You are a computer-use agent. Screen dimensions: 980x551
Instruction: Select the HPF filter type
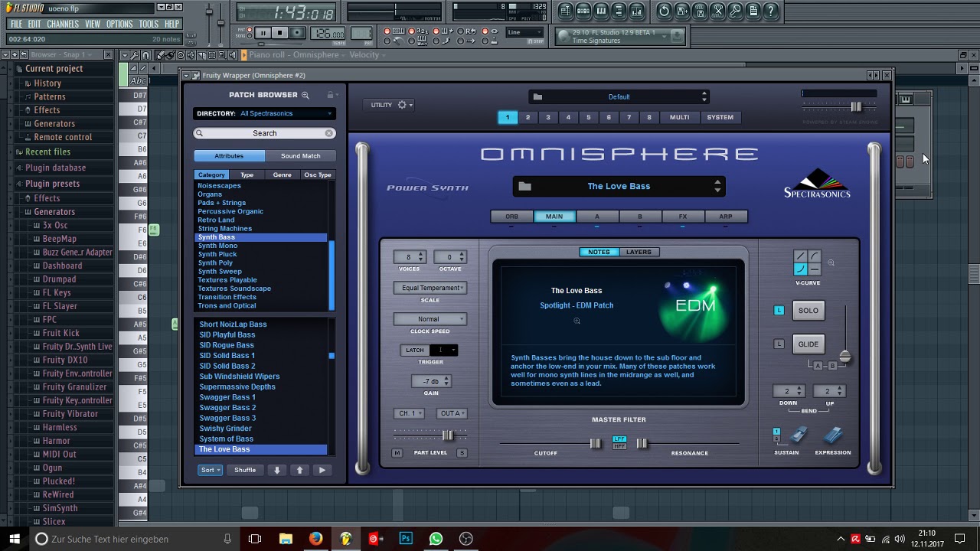pyautogui.click(x=619, y=446)
